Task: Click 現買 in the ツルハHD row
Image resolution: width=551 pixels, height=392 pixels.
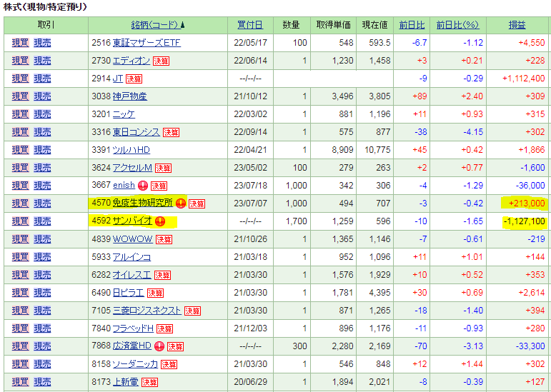Action: 20,150
